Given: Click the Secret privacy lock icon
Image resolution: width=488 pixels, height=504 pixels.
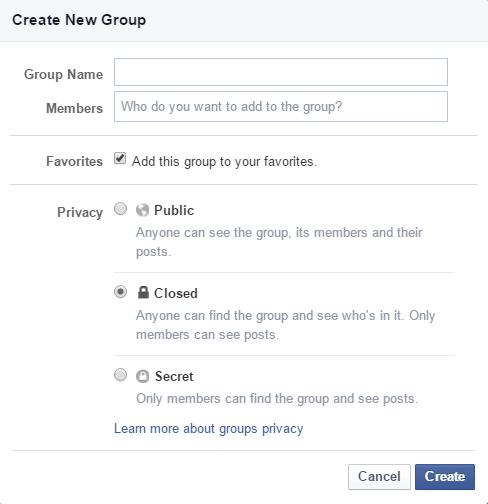Looking at the screenshot, I should coord(143,376).
